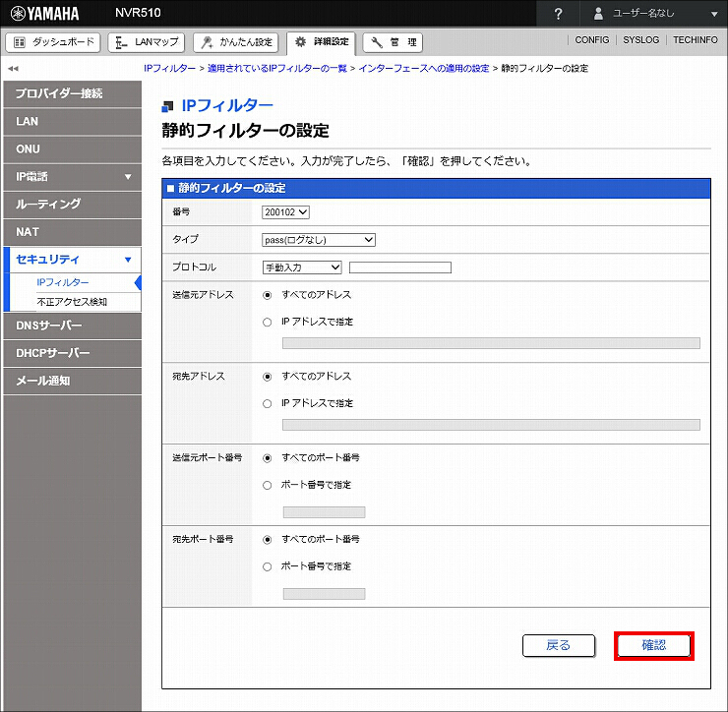Open the user name dropdown arrow

click(714, 15)
